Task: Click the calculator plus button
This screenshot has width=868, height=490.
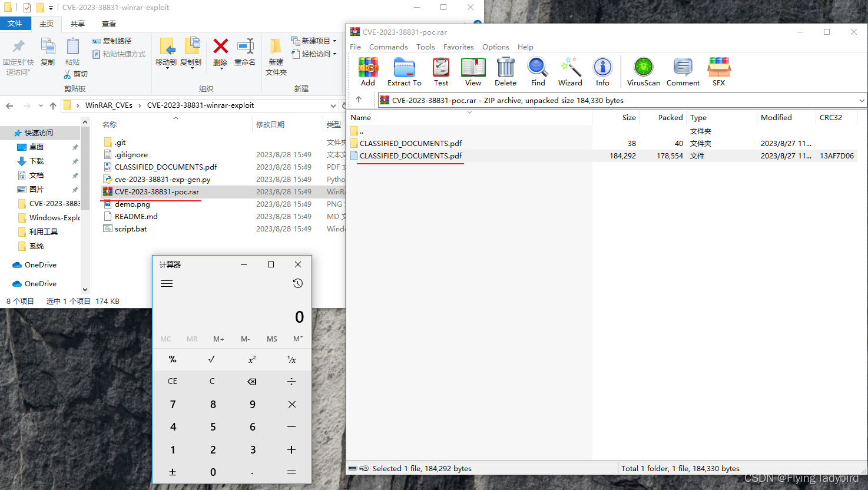Action: (291, 450)
